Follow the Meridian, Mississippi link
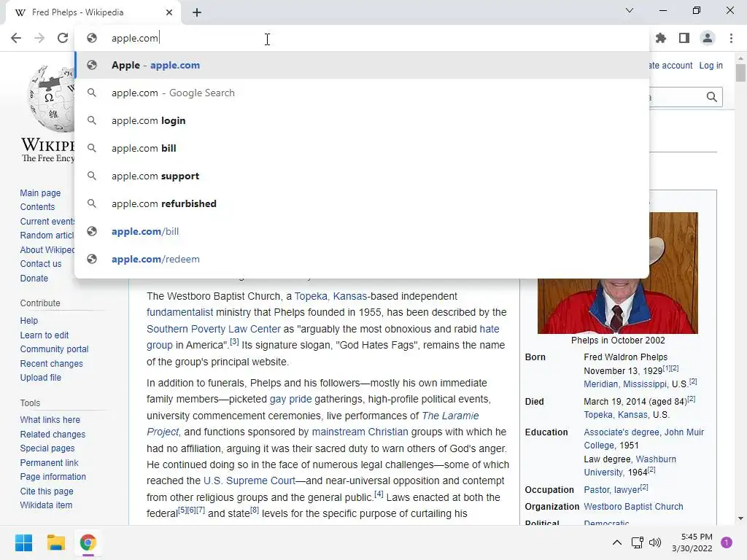The image size is (747, 560). tap(625, 384)
